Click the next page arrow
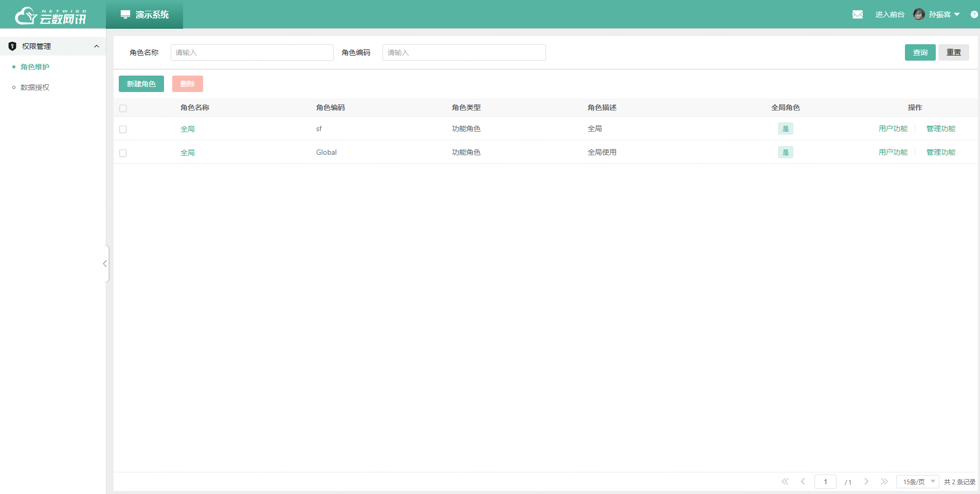This screenshot has width=980, height=494. tap(866, 482)
